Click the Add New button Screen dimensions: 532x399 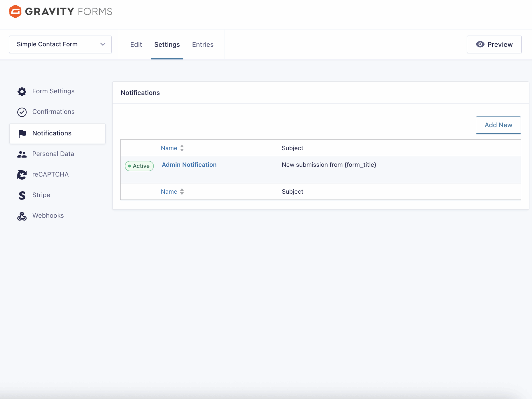pos(498,125)
